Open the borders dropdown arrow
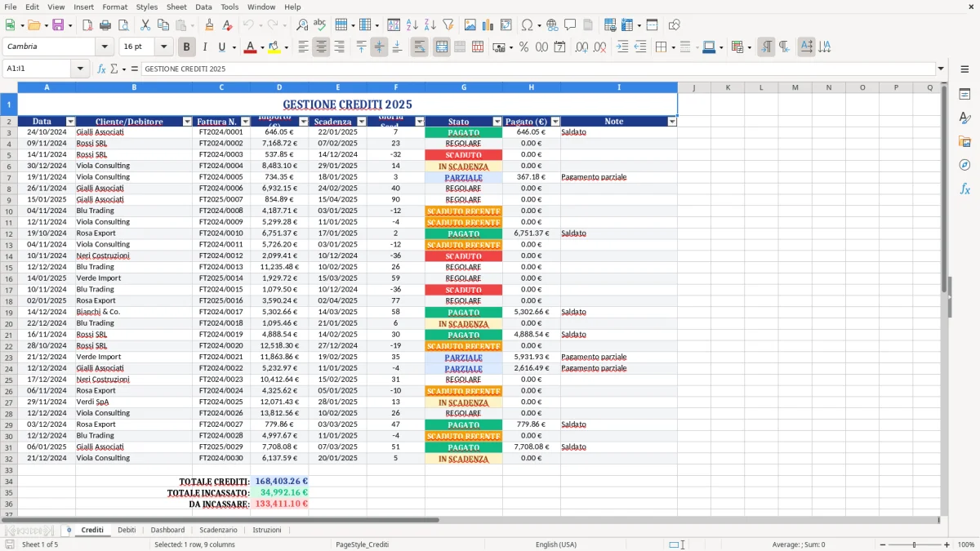This screenshot has width=980, height=551. pyautogui.click(x=672, y=47)
